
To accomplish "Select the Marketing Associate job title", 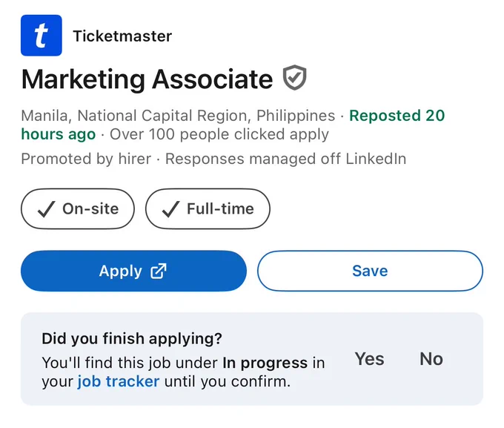I will click(147, 79).
